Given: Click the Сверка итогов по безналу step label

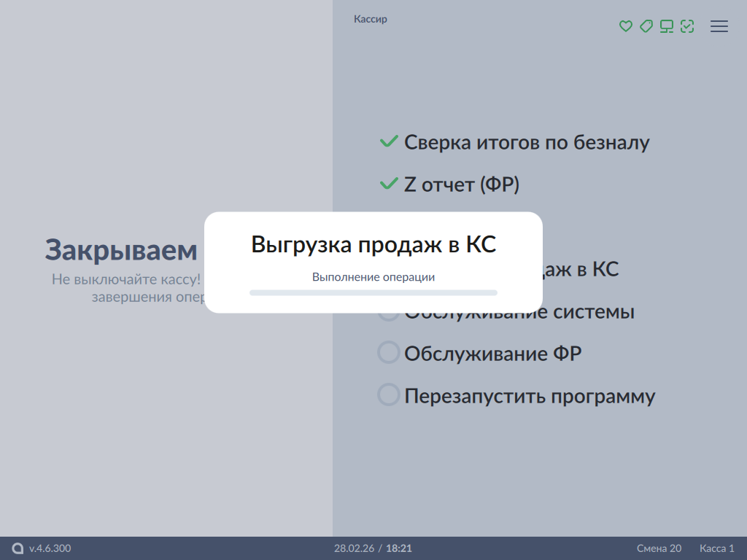Looking at the screenshot, I should 526,142.
